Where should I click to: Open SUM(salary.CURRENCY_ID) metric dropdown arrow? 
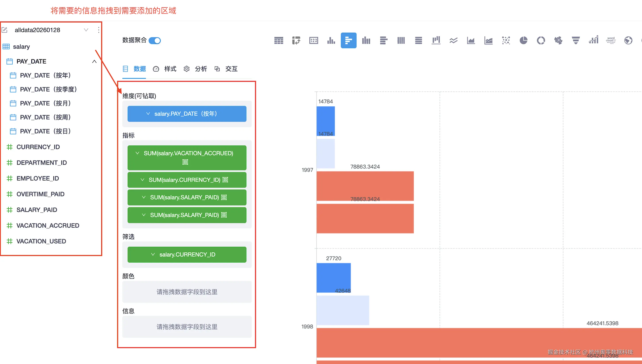(142, 180)
